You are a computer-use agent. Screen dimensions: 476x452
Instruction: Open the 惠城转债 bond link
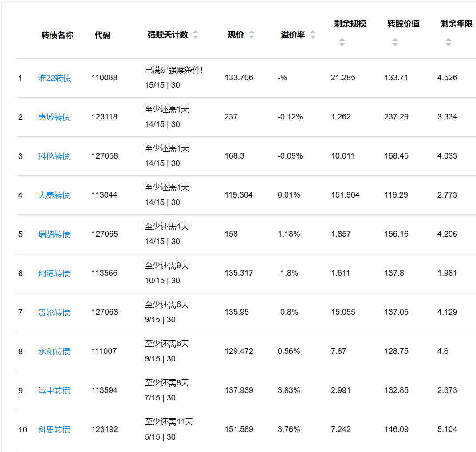(x=54, y=117)
